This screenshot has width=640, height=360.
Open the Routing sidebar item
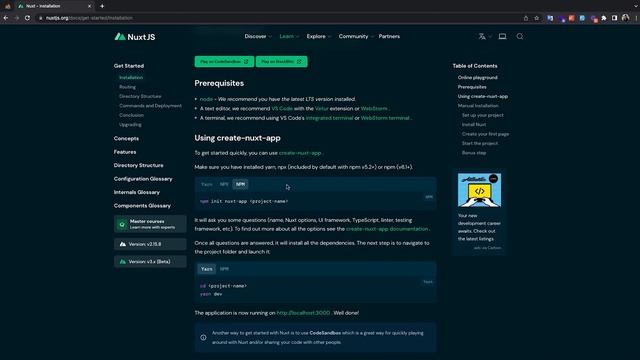[x=127, y=87]
